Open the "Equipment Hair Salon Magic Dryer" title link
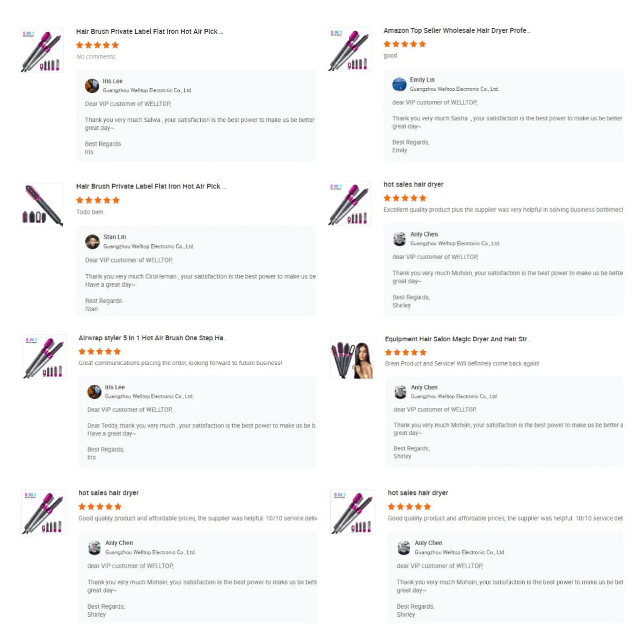This screenshot has height=644, width=644. 457,339
